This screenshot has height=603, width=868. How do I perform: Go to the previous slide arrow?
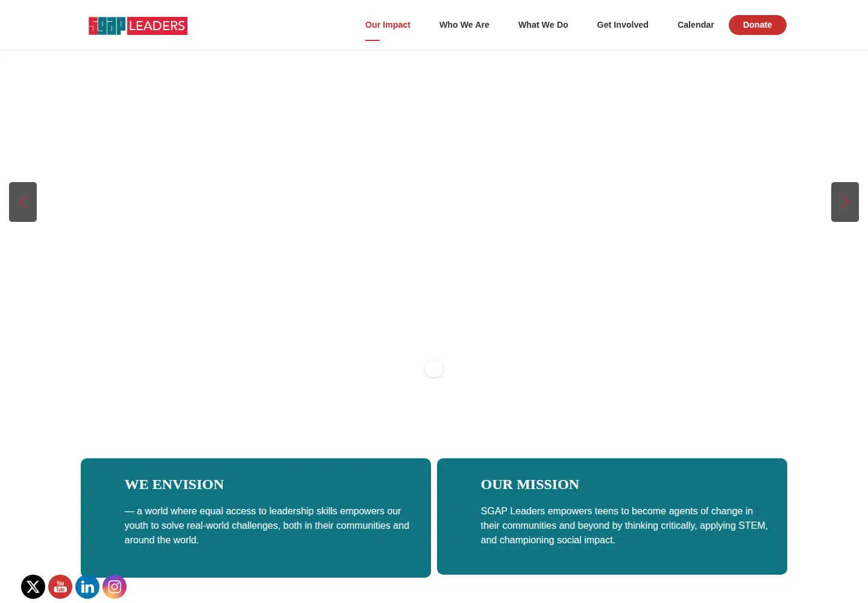click(23, 202)
